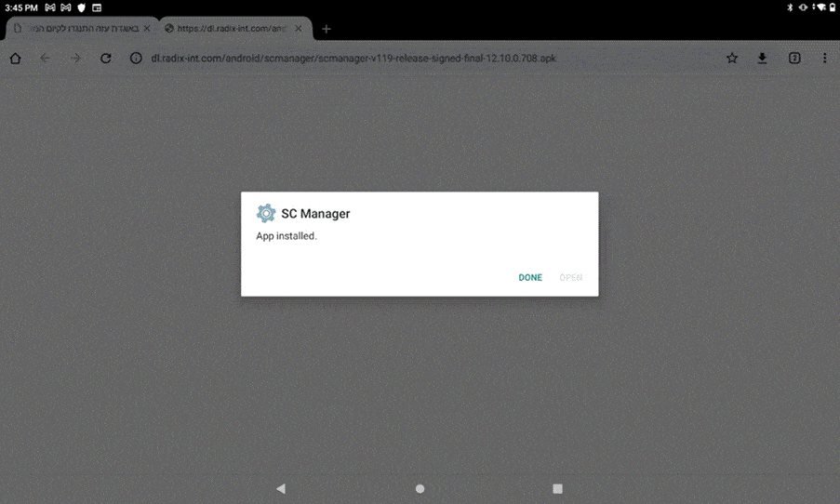Go to browser home page
Image resolution: width=840 pixels, height=504 pixels.
(16, 59)
